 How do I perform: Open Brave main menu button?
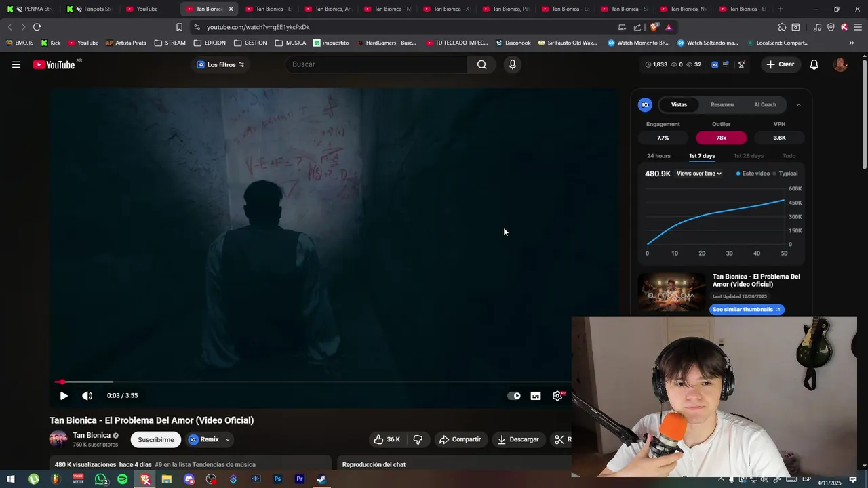(858, 27)
